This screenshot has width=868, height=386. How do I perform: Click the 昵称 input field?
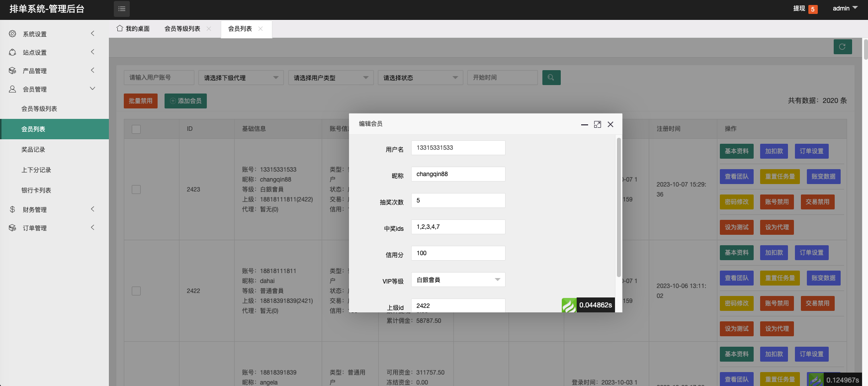(x=458, y=174)
